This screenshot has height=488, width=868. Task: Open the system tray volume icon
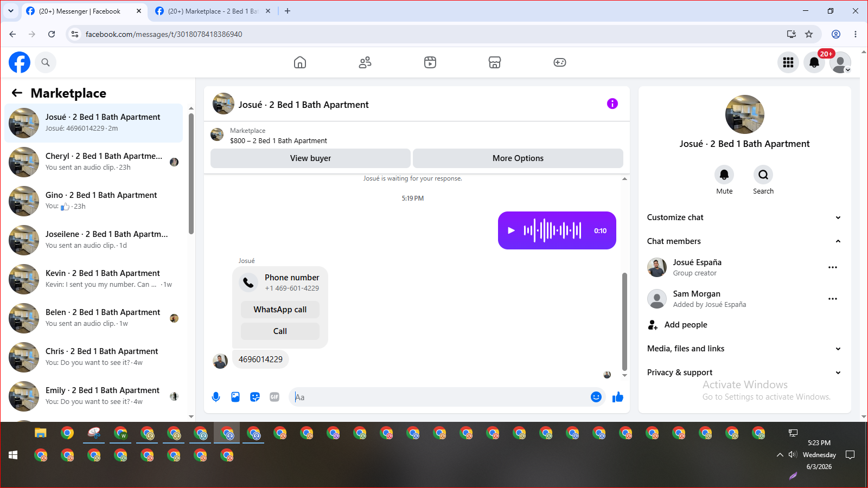(793, 454)
